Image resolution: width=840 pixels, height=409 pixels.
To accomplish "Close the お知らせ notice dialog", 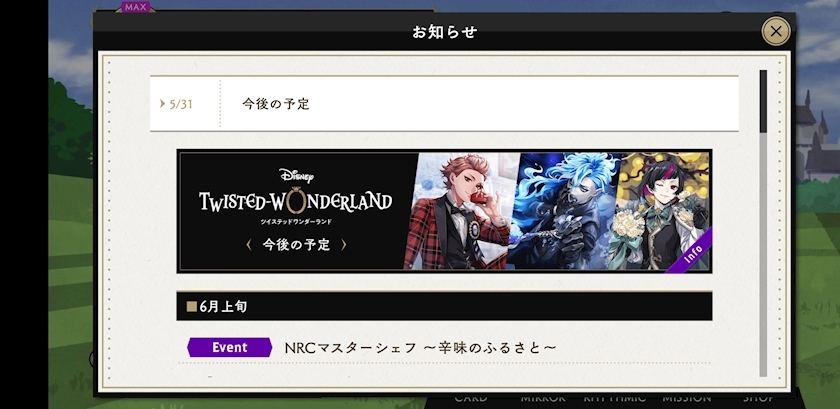I will point(776,31).
